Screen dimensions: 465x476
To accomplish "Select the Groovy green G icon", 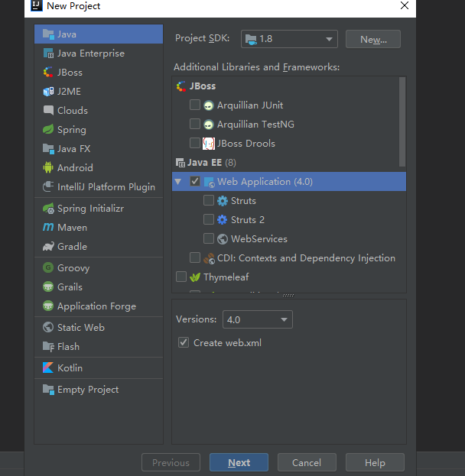I will tap(48, 267).
